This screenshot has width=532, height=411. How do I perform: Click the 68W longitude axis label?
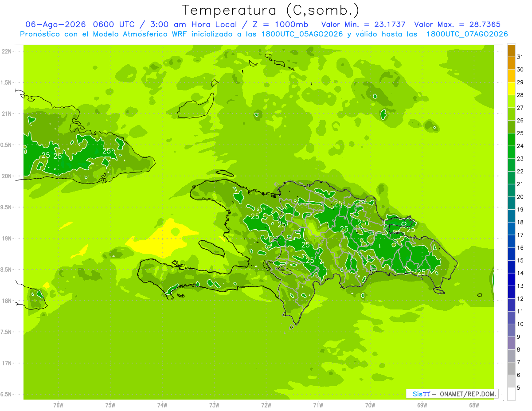tap(473, 405)
